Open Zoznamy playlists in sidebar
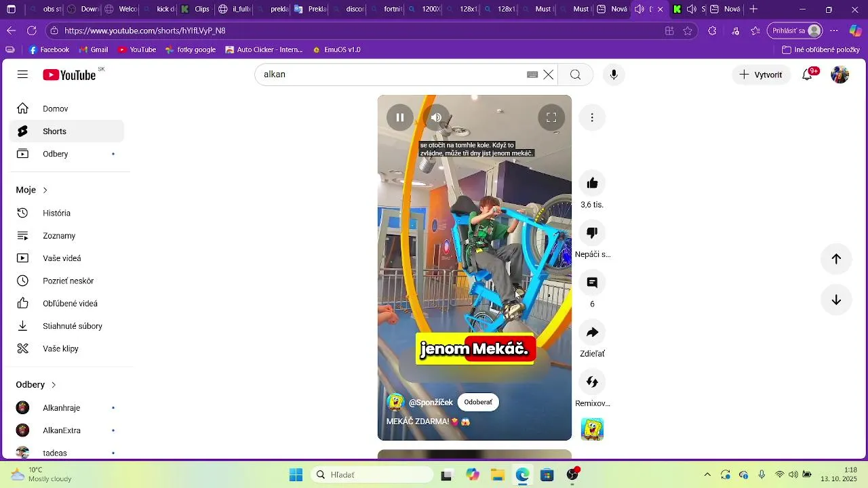This screenshot has height=488, width=868. (x=66, y=236)
